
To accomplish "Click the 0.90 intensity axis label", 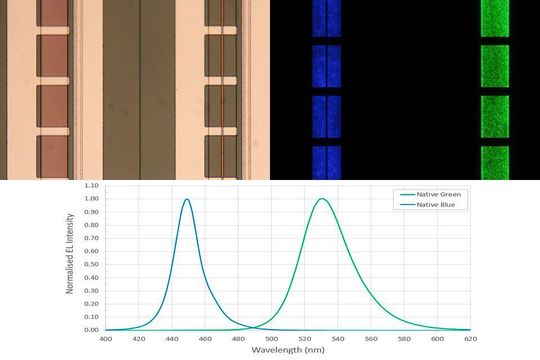I will 91,212.
